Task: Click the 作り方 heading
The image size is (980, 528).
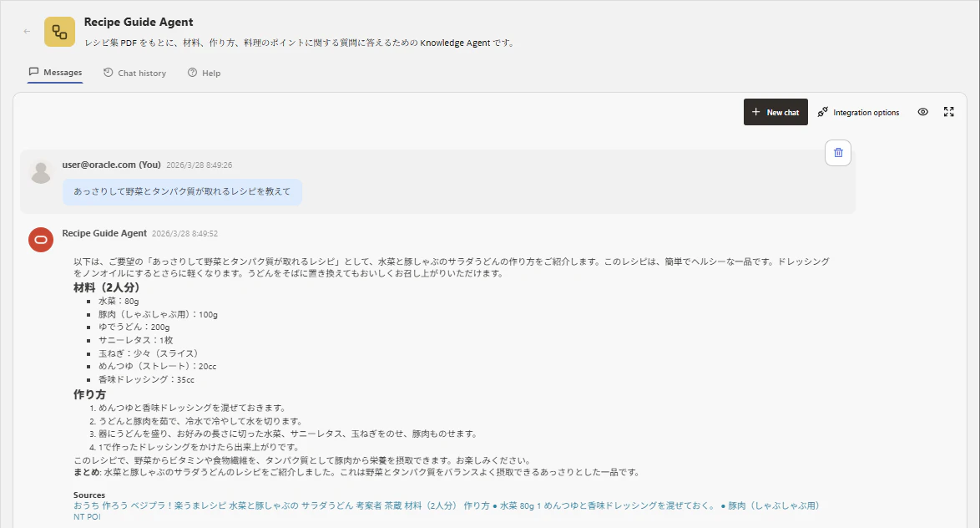Action: click(x=89, y=394)
